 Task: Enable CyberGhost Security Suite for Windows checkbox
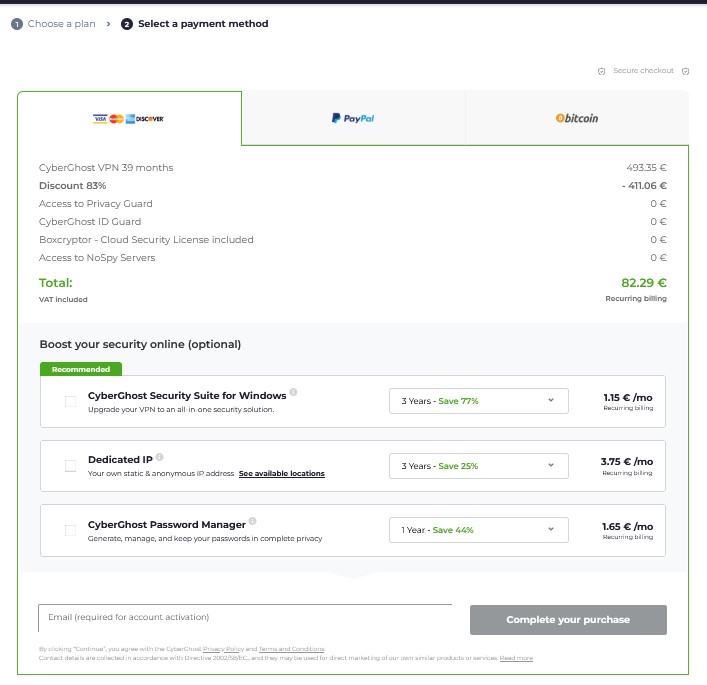click(x=70, y=401)
